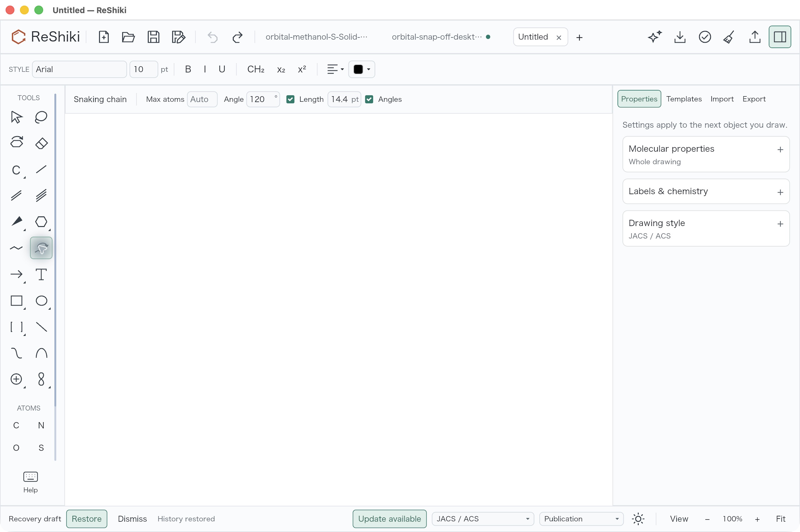Open orbital-methanol-S-Solid document tab
800x532 pixels.
pyautogui.click(x=316, y=37)
